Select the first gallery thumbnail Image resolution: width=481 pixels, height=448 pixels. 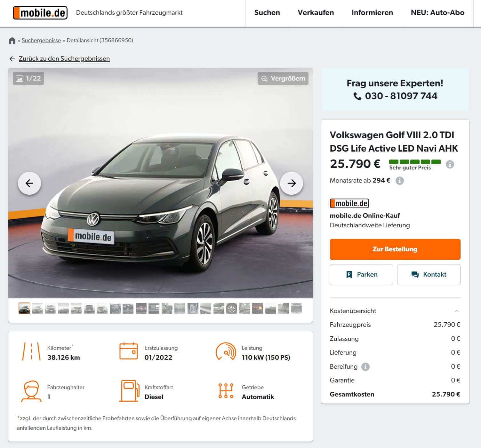pos(24,308)
